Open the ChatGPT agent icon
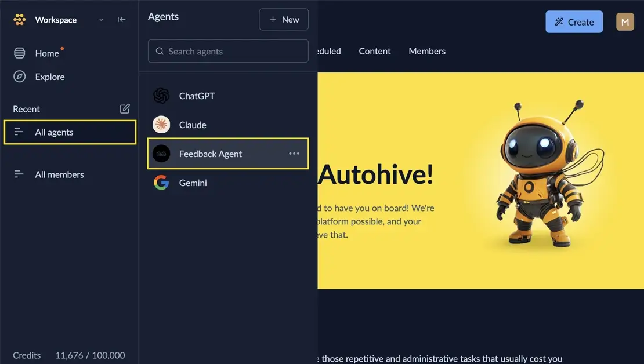 [161, 96]
